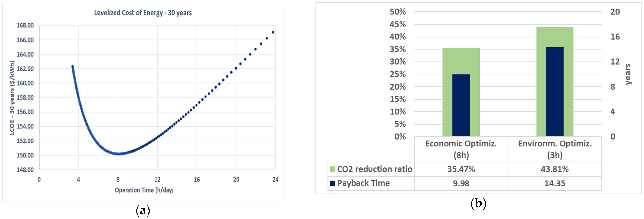This screenshot has height=219, width=644.
Task: Click the green CO2 reduction ratio legend swatch
Action: point(332,169)
